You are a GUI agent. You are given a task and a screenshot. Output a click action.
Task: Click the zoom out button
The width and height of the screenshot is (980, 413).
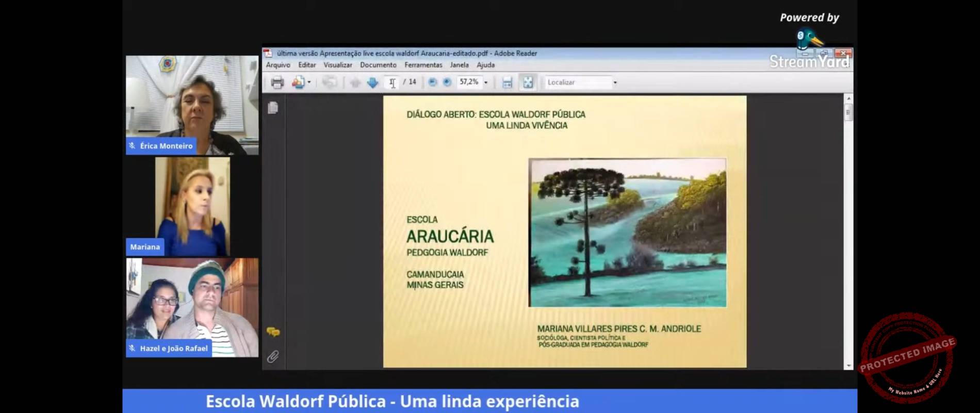tap(433, 82)
